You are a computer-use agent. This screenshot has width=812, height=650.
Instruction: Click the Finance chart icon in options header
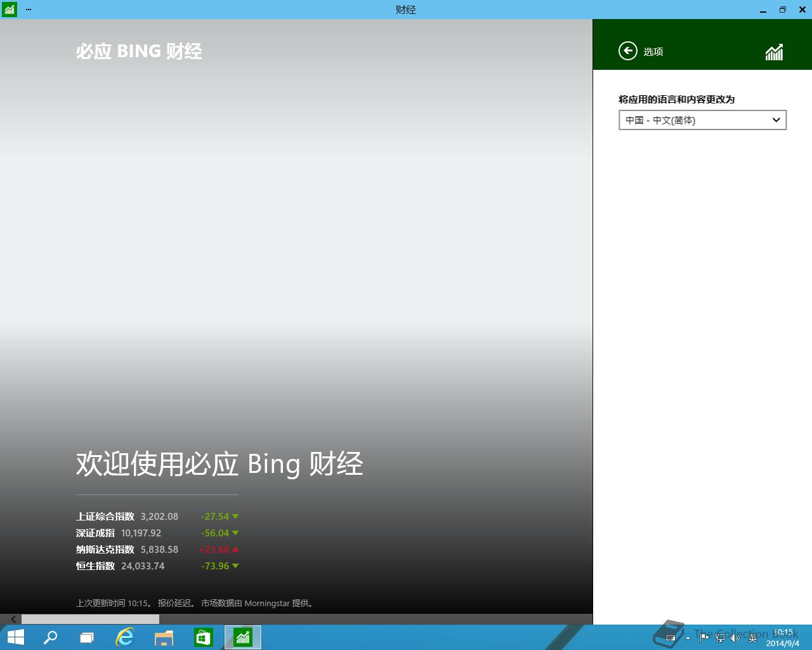(774, 52)
